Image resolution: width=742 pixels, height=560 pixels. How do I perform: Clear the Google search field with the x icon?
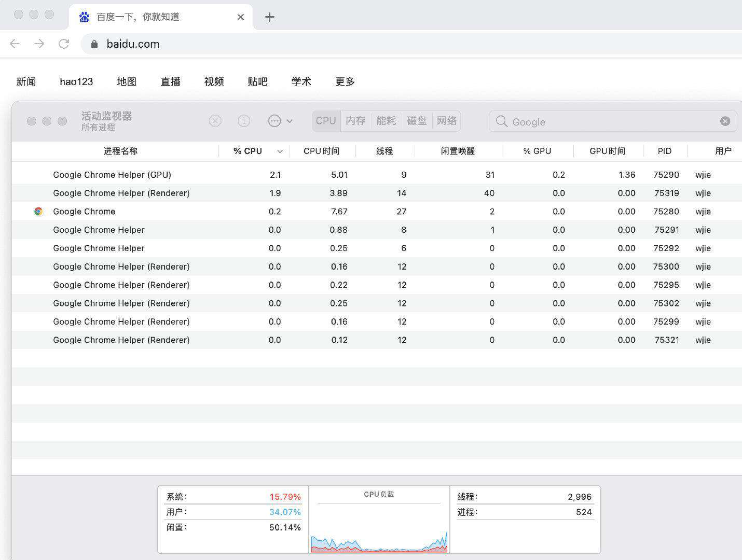pyautogui.click(x=725, y=121)
